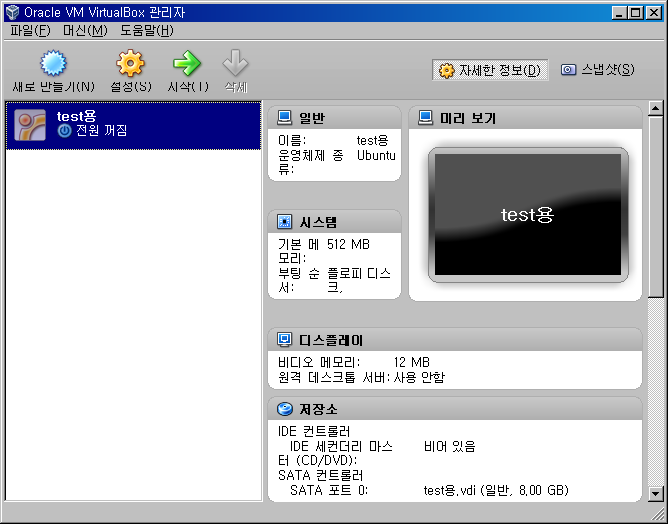The height and width of the screenshot is (524, 668).
Task: Click the 512 MB base memory value
Action: click(x=348, y=244)
